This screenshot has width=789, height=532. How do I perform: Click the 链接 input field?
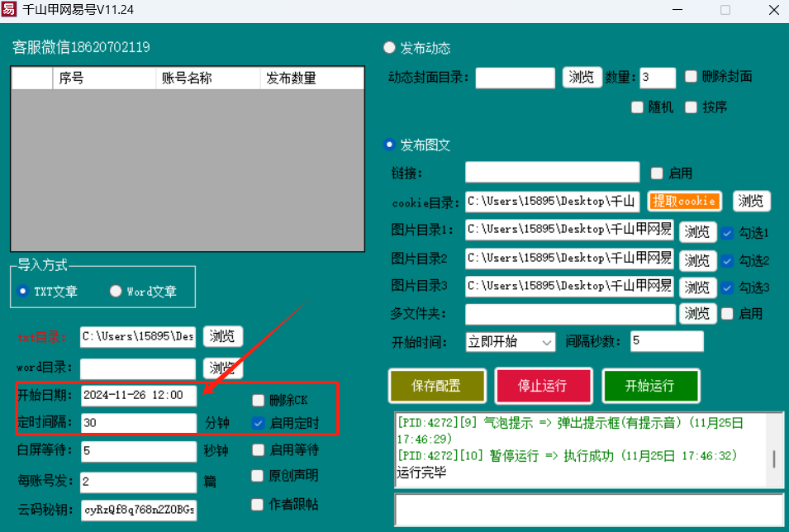click(x=553, y=172)
